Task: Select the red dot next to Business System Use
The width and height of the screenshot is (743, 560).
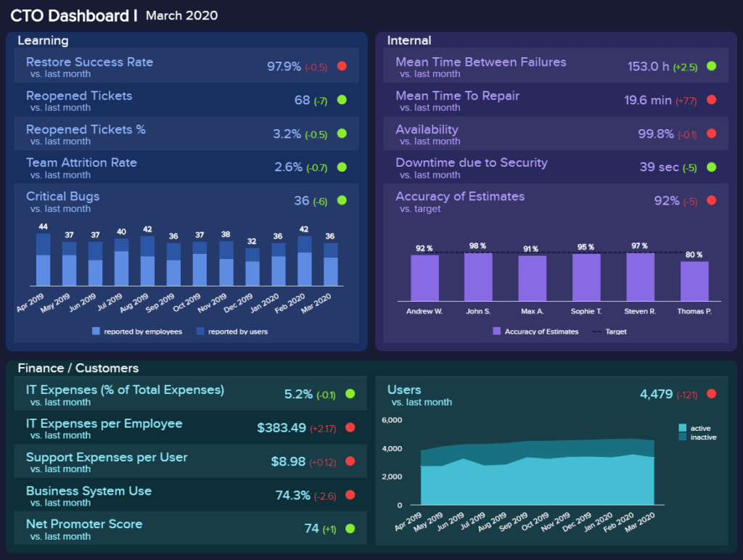Action: (352, 495)
